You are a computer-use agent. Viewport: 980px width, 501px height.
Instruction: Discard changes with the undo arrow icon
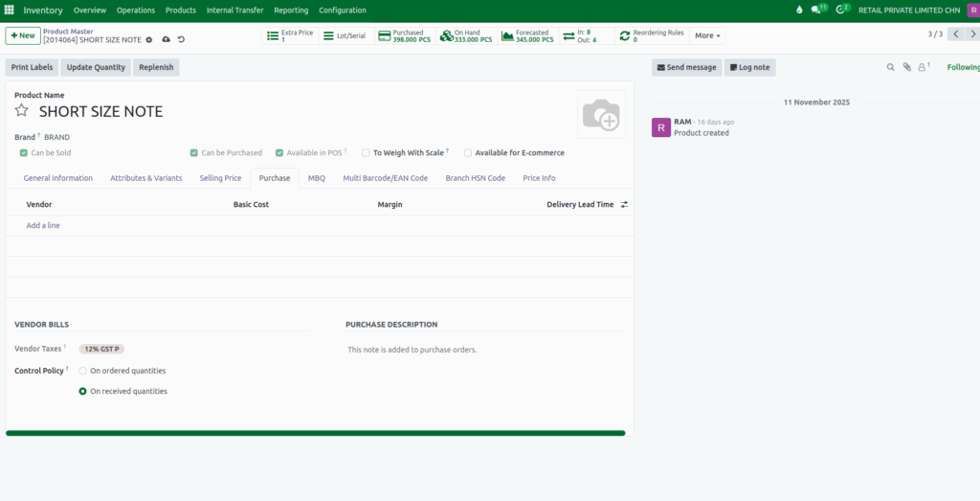tap(181, 39)
